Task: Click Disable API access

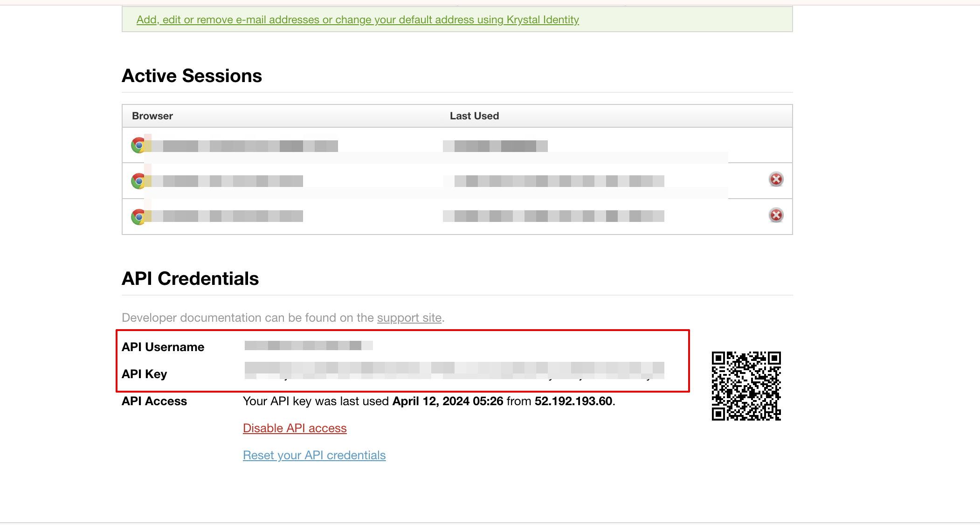Action: tap(295, 428)
